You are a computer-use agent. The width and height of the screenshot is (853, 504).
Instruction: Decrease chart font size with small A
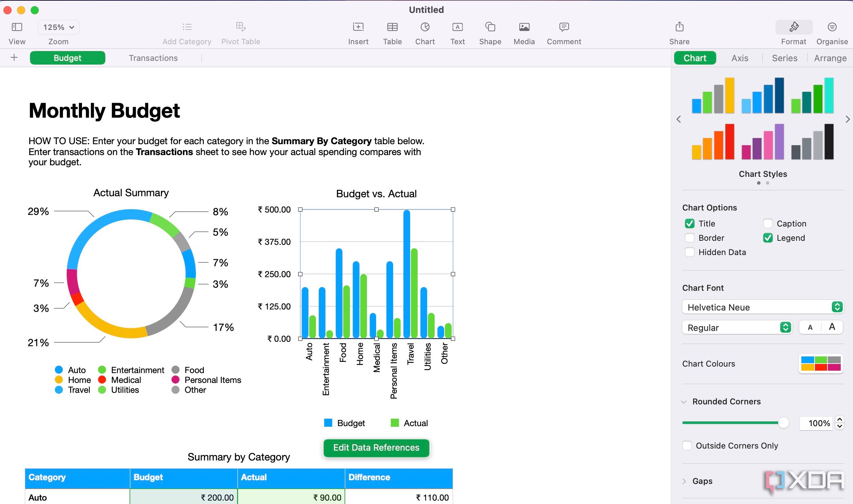[810, 327]
